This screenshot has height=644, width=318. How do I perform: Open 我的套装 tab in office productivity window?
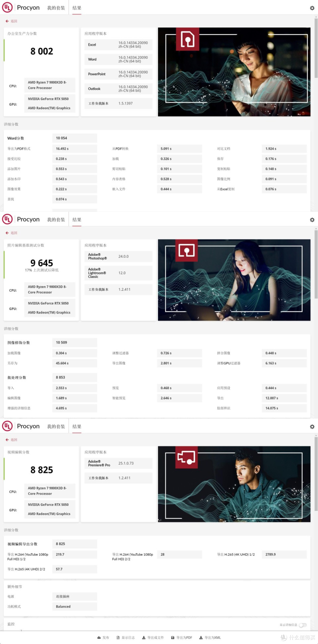[x=56, y=8]
